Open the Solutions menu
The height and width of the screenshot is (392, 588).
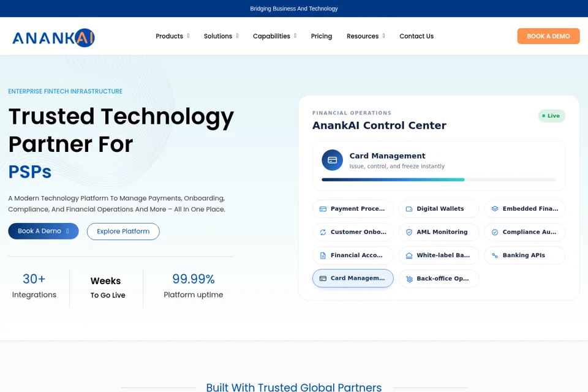click(218, 36)
